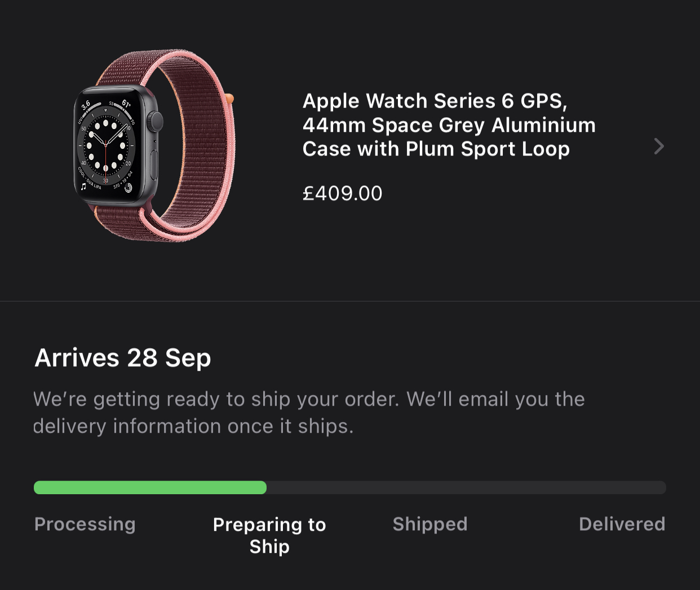Tap the Apple Watch product image
Screen dimensions: 700x590
(x=154, y=145)
